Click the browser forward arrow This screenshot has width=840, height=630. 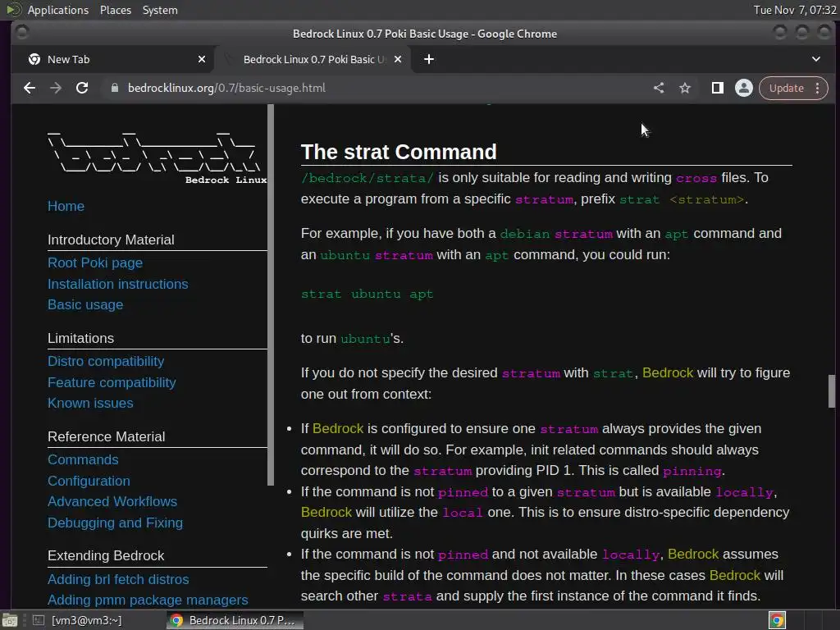pyautogui.click(x=56, y=88)
